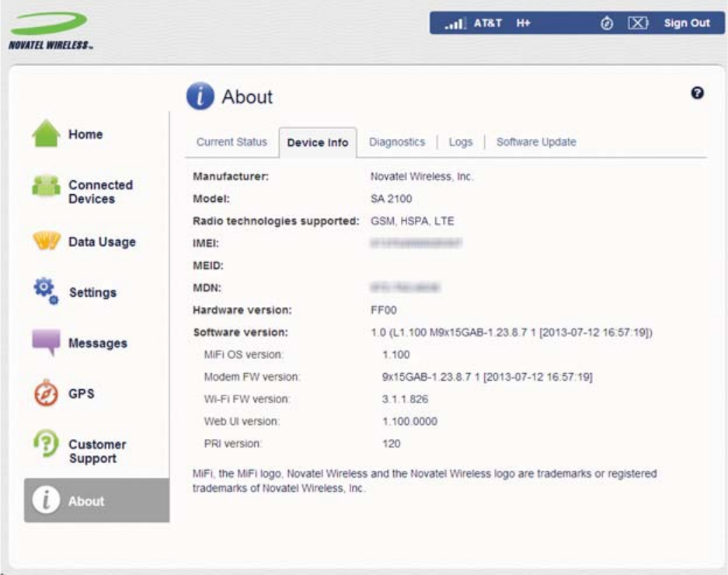Viewport: 728px width, 575px height.
Task: Click the trademark notice paragraph
Action: point(424,481)
